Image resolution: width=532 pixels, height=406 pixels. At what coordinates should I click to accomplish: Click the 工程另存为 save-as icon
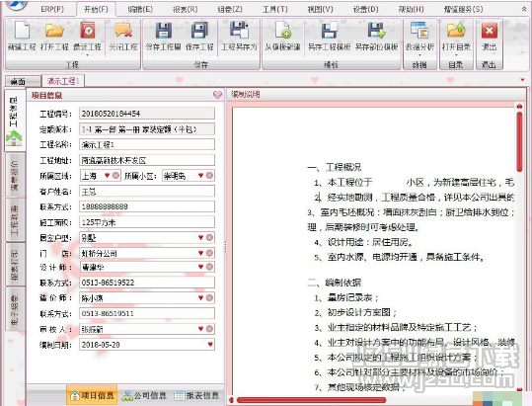tap(239, 30)
